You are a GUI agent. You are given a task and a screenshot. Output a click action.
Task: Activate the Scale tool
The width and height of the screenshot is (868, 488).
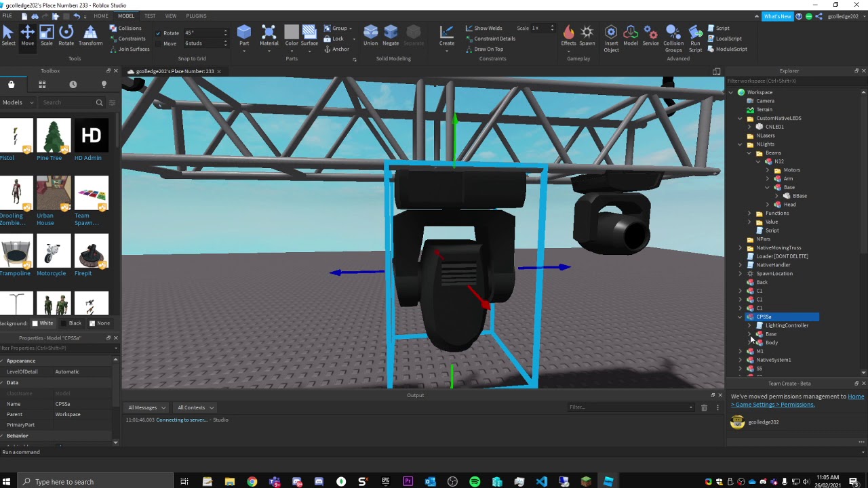[46, 35]
